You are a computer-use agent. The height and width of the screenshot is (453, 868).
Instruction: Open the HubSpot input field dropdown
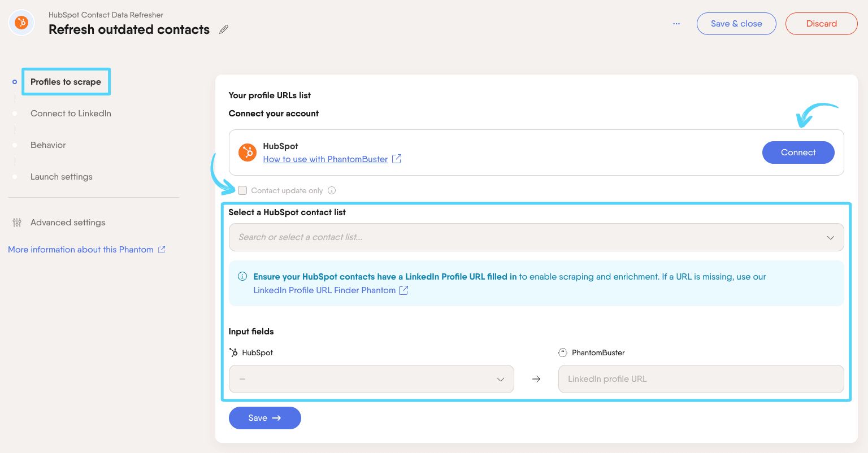(x=371, y=379)
